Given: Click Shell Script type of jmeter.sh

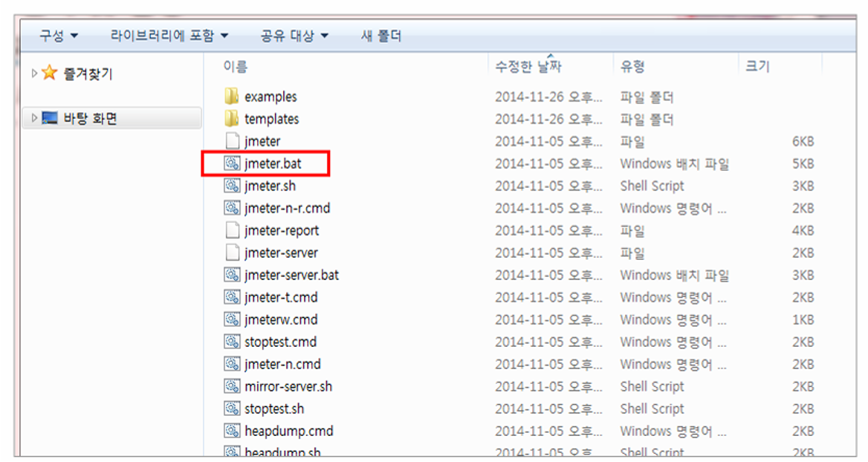Looking at the screenshot, I should pyautogui.click(x=652, y=186).
